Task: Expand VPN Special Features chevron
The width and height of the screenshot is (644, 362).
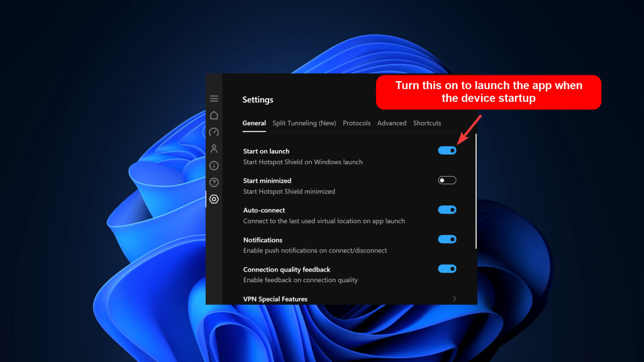Action: [x=454, y=299]
